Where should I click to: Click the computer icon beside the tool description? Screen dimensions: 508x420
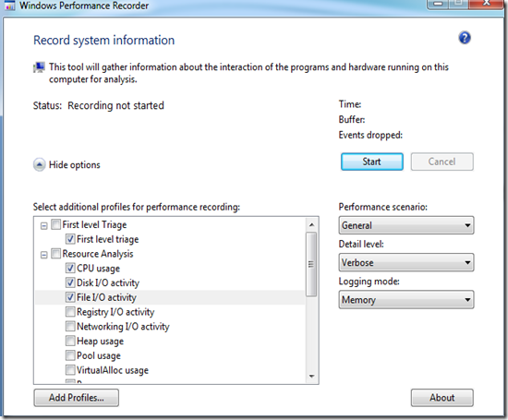pyautogui.click(x=39, y=67)
